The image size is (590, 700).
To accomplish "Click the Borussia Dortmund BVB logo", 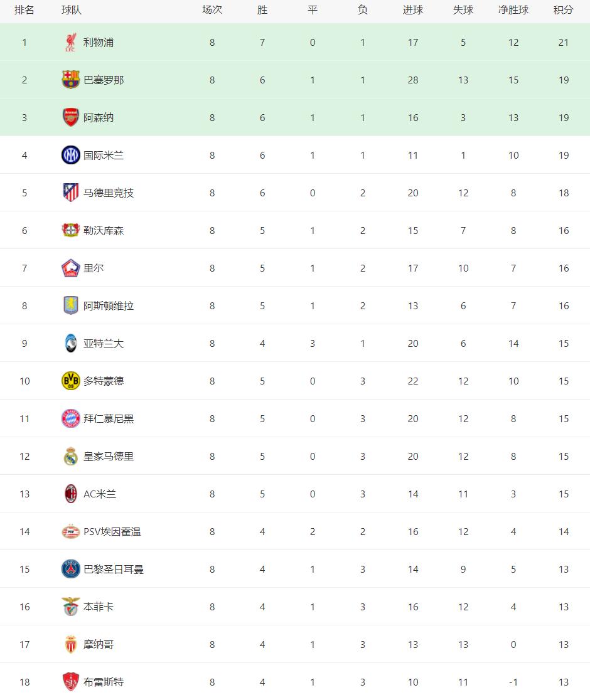I will [x=70, y=381].
